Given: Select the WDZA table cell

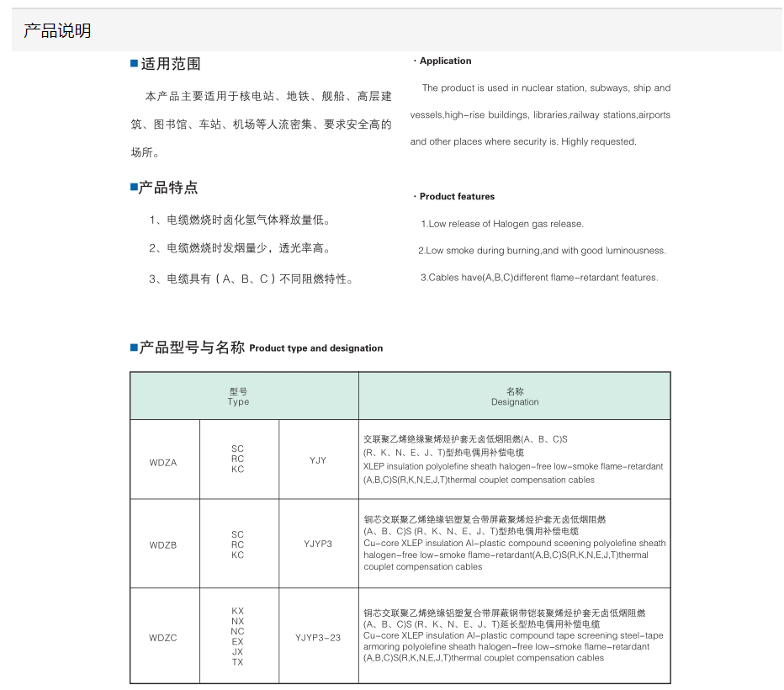Looking at the screenshot, I should click(163, 460).
